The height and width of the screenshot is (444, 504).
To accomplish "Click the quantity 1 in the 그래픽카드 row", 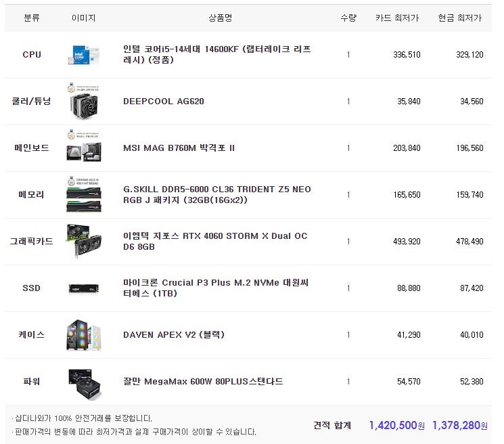I will click(x=348, y=241).
